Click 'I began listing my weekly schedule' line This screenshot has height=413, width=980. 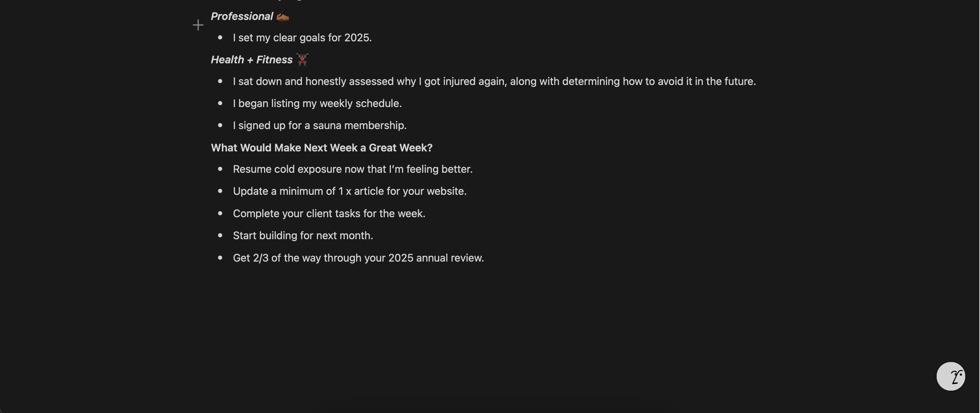pyautogui.click(x=317, y=104)
